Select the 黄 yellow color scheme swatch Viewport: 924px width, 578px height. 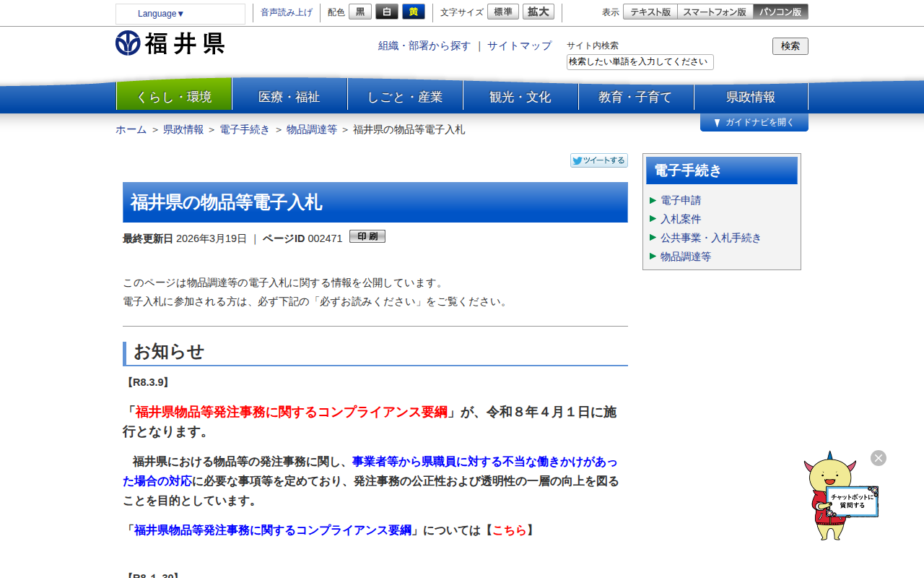point(413,12)
